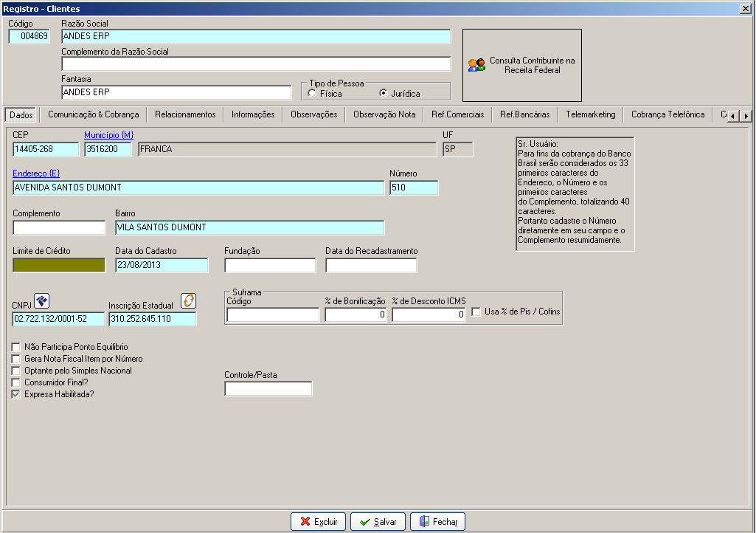
Task: Click the red X icon on Excluir
Action: (305, 521)
